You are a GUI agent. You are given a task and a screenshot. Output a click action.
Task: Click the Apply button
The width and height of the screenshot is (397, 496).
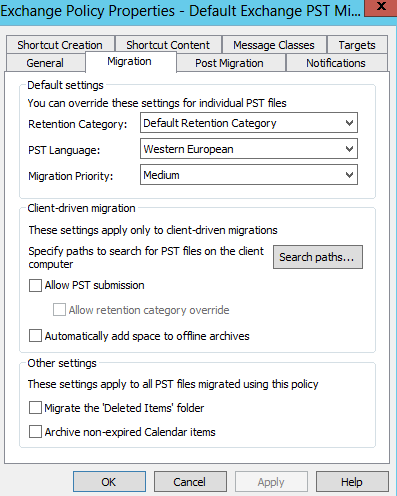[271, 482]
